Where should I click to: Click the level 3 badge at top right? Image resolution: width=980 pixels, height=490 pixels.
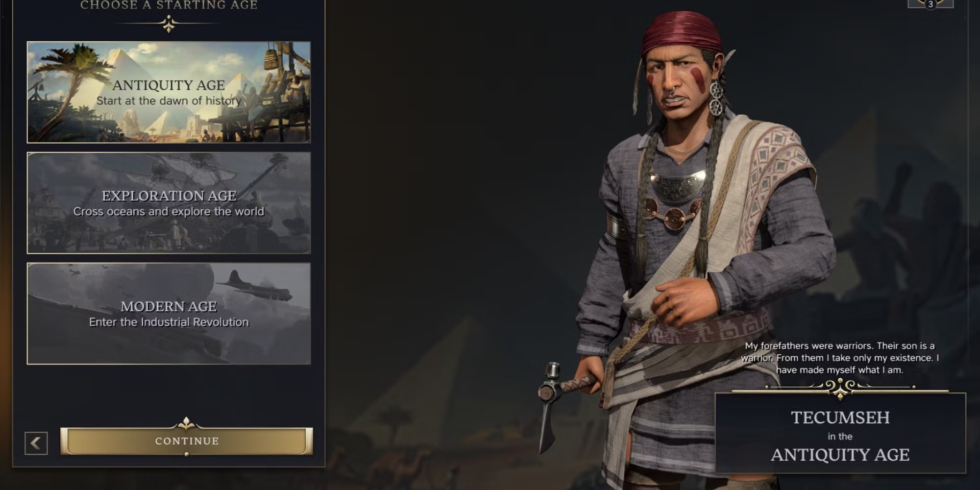tap(930, 4)
